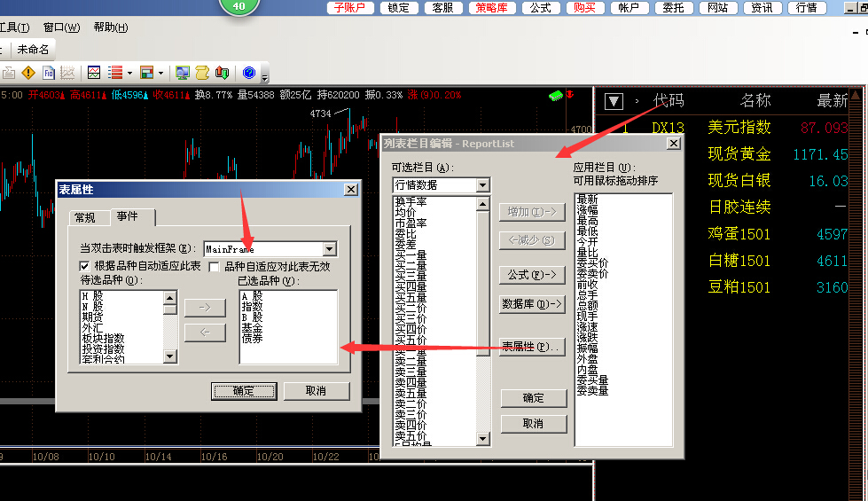Select 市盈率 in 可选栏目 list
The height and width of the screenshot is (501, 868).
411,223
